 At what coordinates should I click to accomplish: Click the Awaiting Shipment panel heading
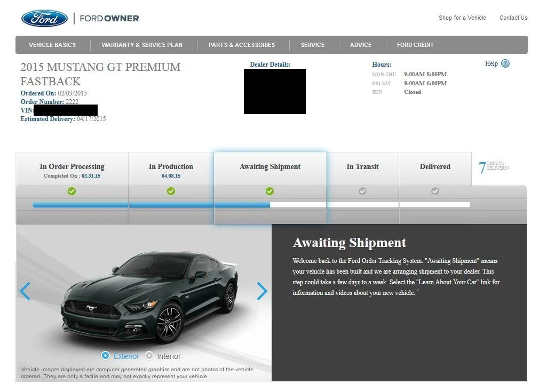tap(349, 243)
